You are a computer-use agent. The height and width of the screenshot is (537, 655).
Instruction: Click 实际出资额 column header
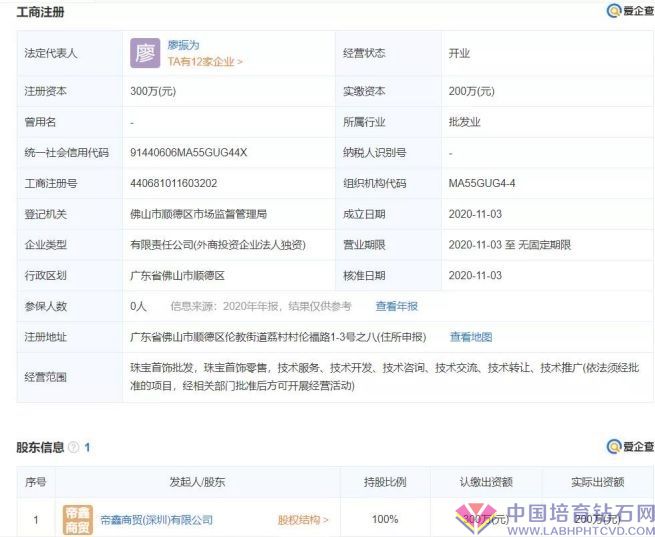pos(597,482)
